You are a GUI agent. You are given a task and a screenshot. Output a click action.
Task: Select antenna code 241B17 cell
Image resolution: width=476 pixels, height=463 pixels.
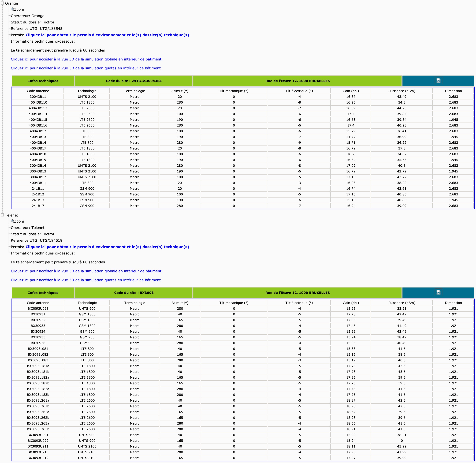38,206
